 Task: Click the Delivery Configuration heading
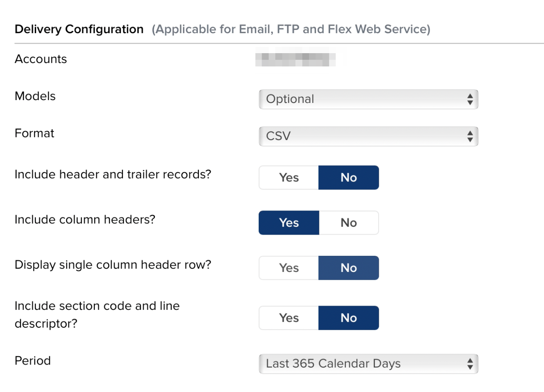pyautogui.click(x=79, y=29)
